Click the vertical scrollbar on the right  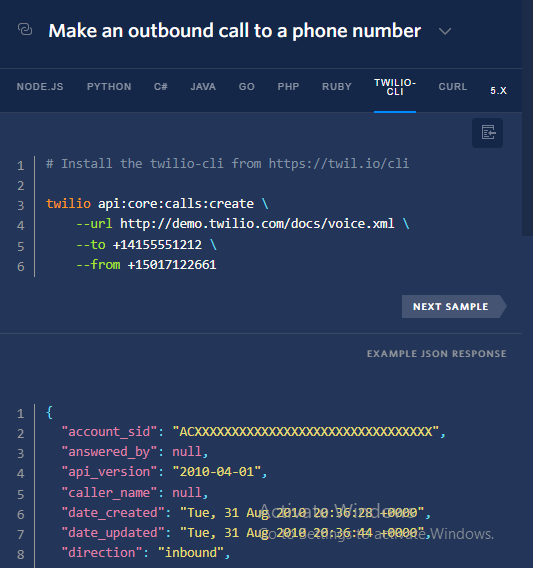pyautogui.click(x=527, y=118)
